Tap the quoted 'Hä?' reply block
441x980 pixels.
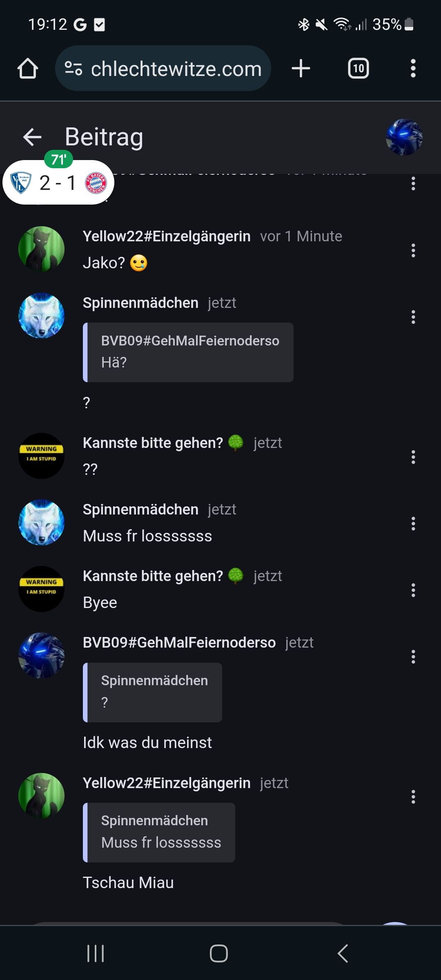pos(188,352)
